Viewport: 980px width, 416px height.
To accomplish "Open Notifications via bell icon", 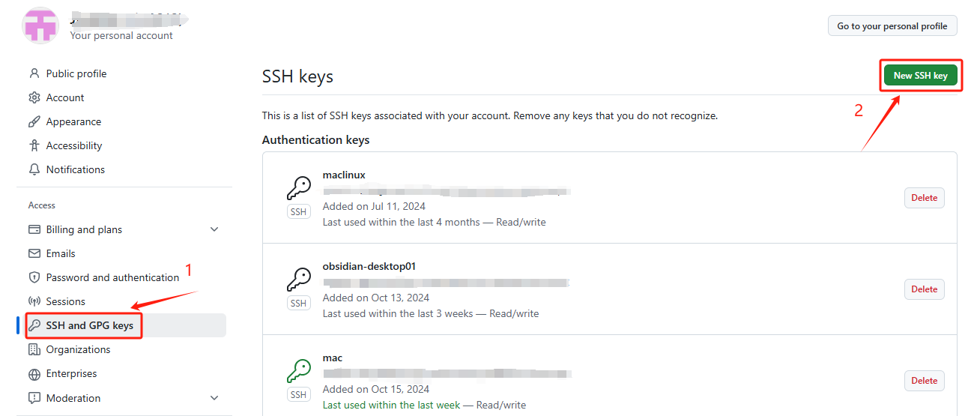I will (34, 169).
